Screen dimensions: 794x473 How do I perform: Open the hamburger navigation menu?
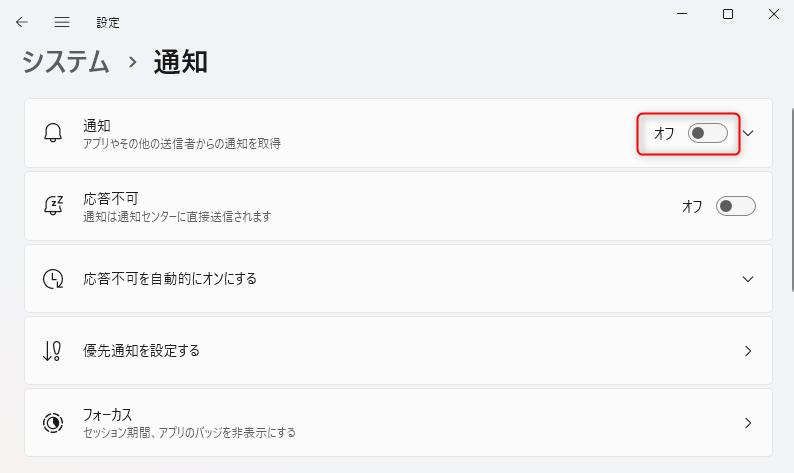[x=62, y=22]
